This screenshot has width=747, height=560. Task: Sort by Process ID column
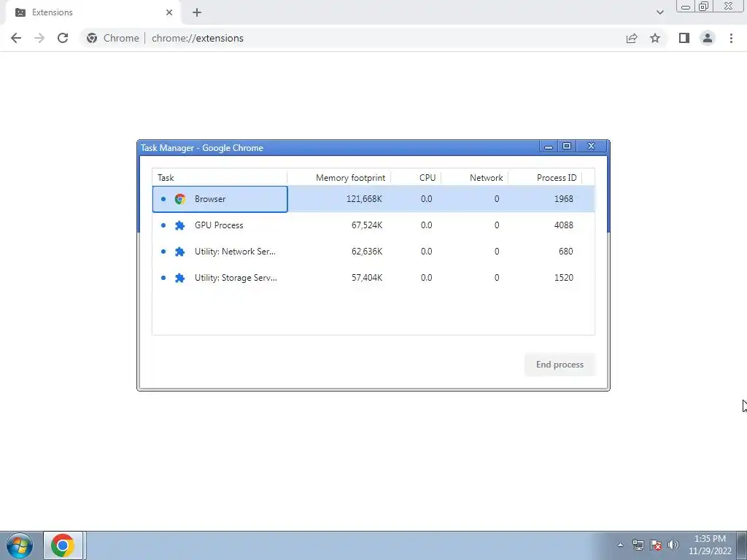(x=545, y=178)
